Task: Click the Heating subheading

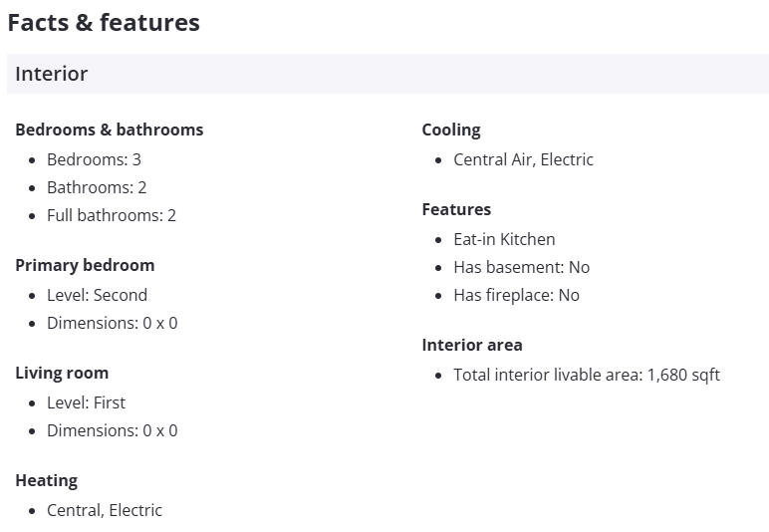Action: point(46,480)
